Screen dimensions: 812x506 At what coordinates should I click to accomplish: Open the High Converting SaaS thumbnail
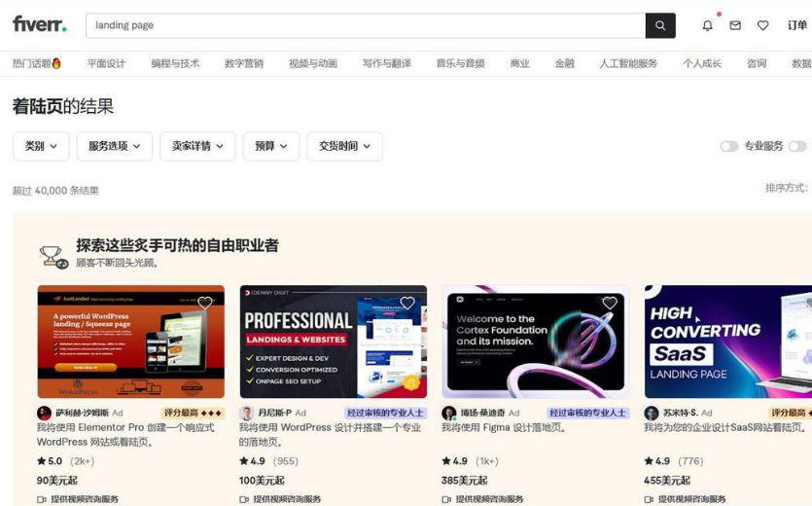[728, 342]
